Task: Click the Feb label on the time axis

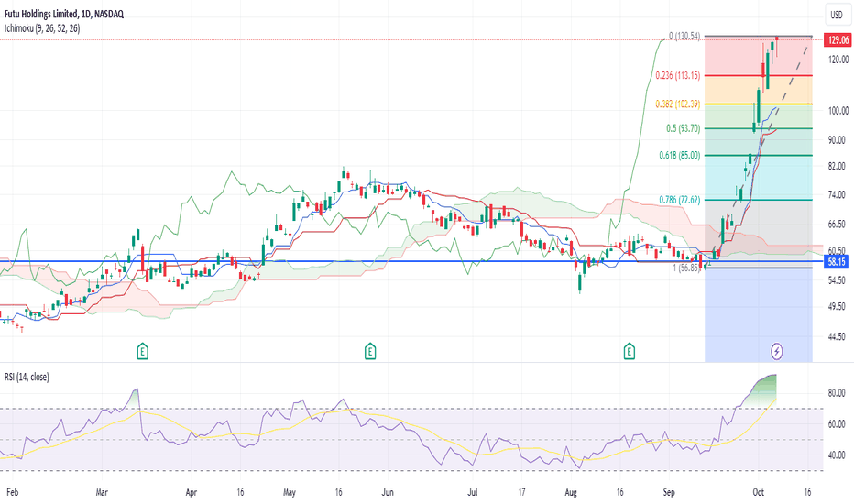Action: pos(12,492)
